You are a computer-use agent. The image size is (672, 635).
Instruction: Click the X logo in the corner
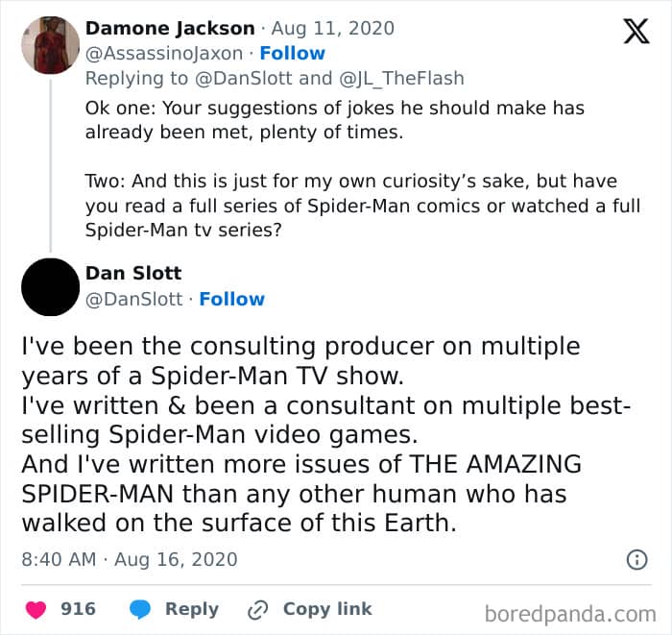click(630, 32)
